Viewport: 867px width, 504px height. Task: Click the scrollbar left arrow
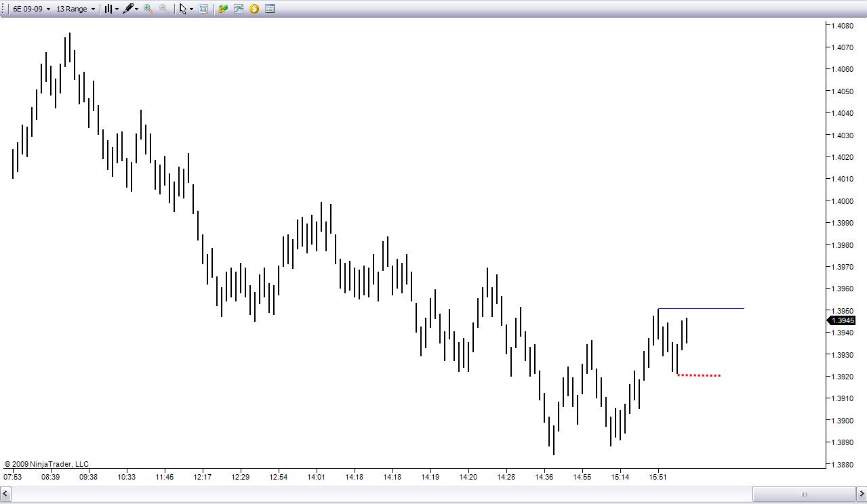[x=6, y=494]
